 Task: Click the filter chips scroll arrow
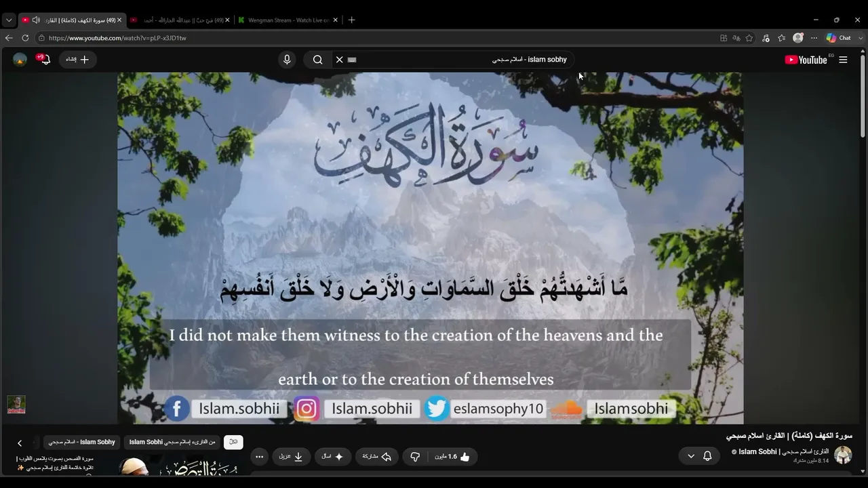[20, 443]
